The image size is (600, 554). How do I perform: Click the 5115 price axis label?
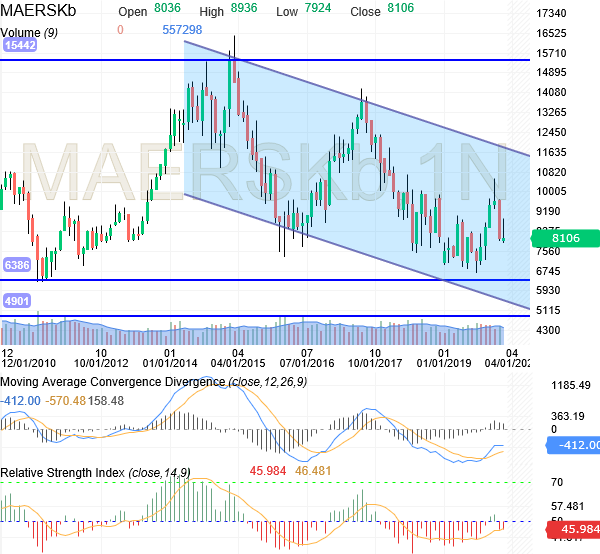point(548,310)
